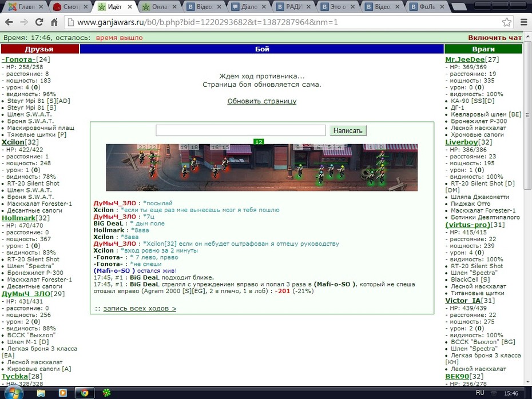Click the address bar URL
The height and width of the screenshot is (399, 532).
coord(208,22)
